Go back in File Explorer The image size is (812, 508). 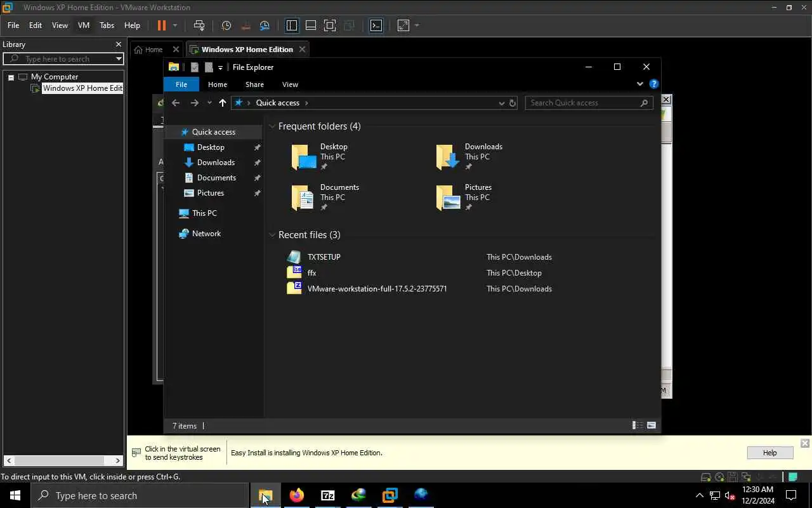[176, 103]
